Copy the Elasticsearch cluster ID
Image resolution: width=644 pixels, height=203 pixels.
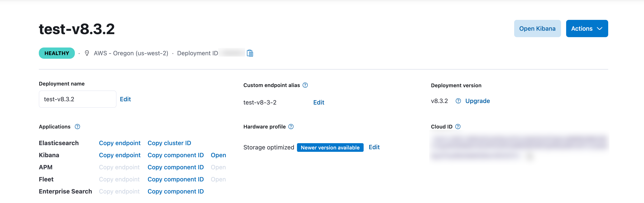coord(169,143)
